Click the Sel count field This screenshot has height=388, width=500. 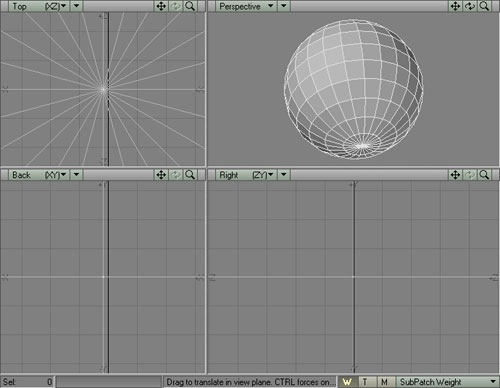pyautogui.click(x=27, y=382)
